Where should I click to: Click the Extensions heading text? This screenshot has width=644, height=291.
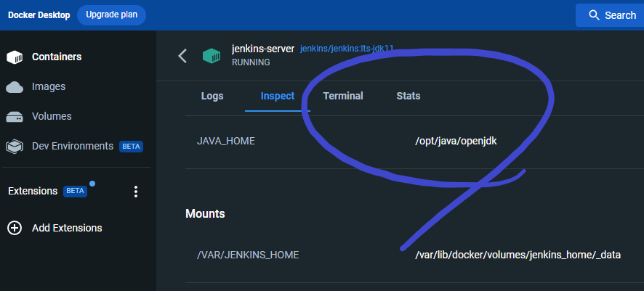33,191
